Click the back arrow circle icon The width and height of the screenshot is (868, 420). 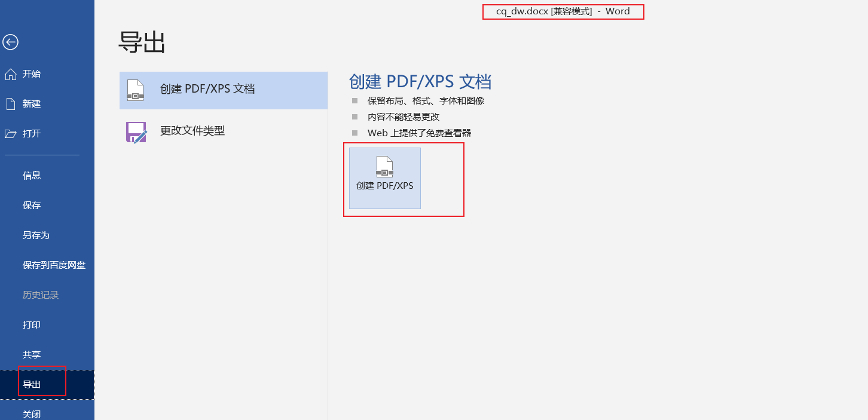10,42
